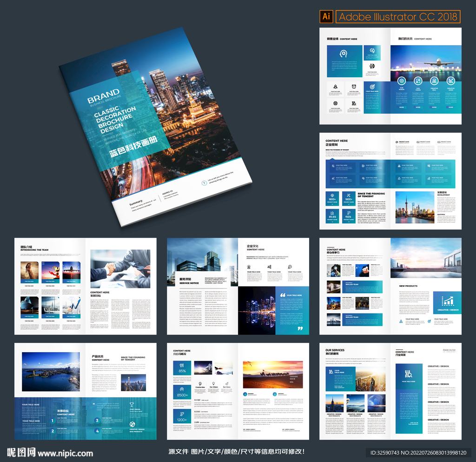Select the business handshake photo
476x462 pixels.
point(120,269)
